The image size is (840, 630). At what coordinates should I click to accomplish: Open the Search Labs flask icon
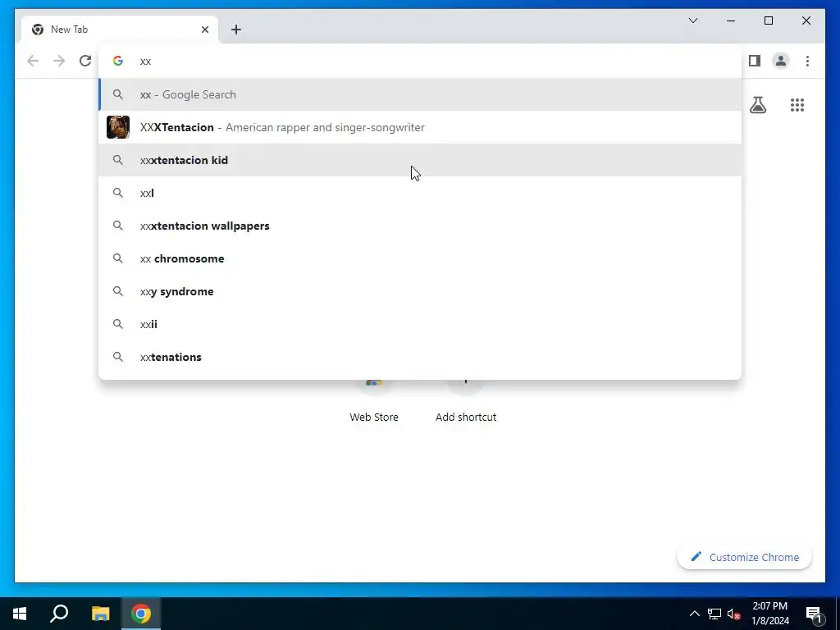(757, 105)
